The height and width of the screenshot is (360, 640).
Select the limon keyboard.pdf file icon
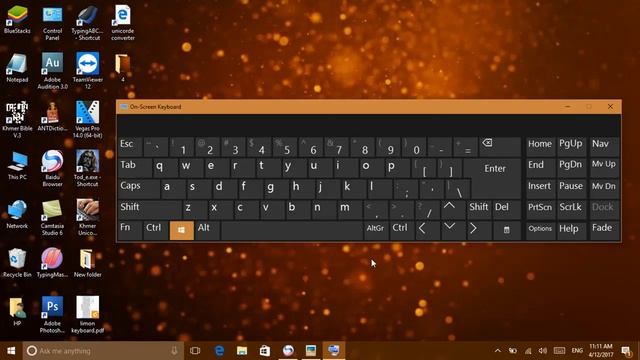[x=87, y=315]
